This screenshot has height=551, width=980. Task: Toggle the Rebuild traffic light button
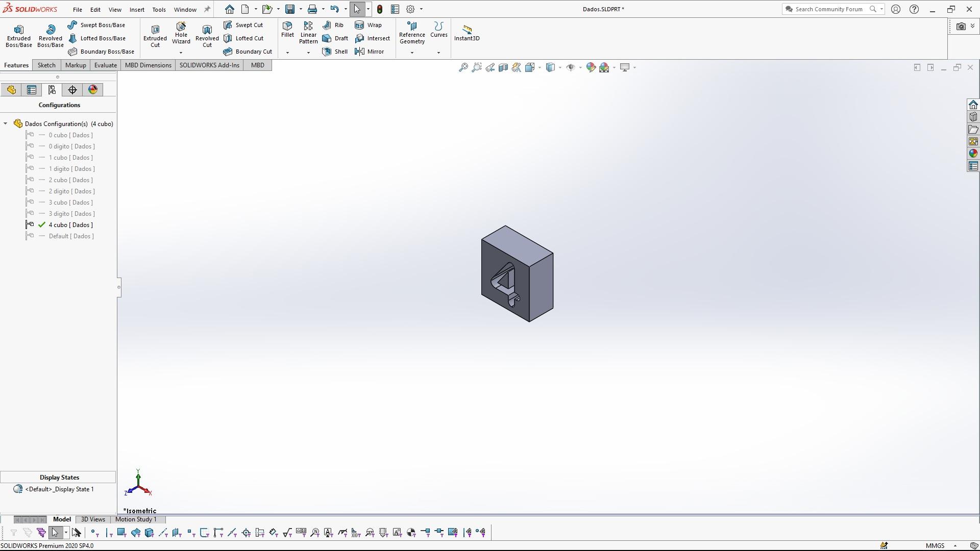pos(380,9)
